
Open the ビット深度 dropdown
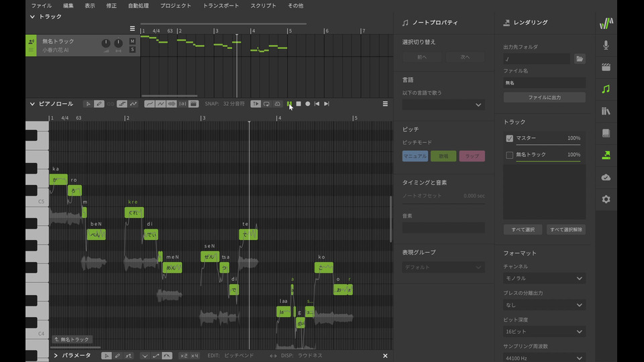click(x=544, y=331)
